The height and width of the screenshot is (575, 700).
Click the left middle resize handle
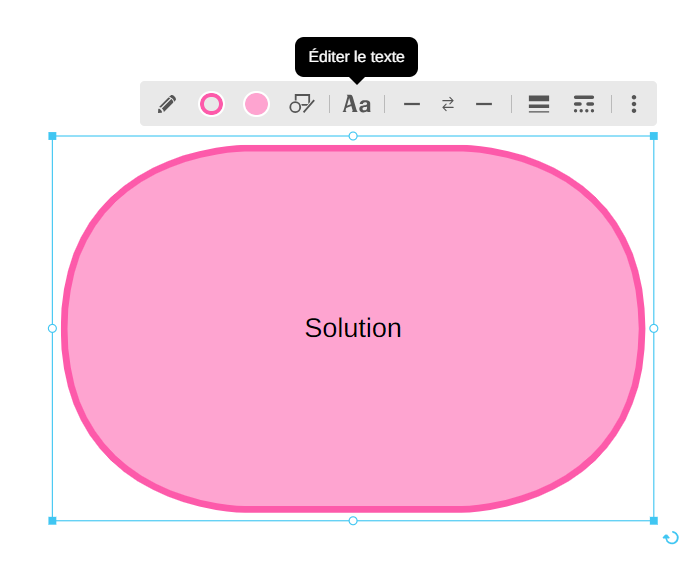pos(53,328)
